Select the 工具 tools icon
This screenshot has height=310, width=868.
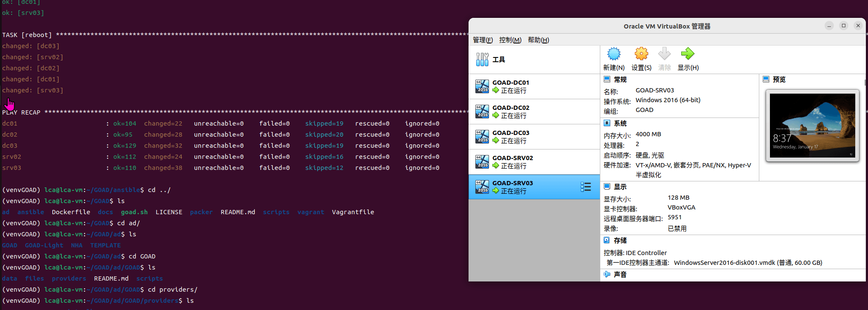tap(482, 60)
